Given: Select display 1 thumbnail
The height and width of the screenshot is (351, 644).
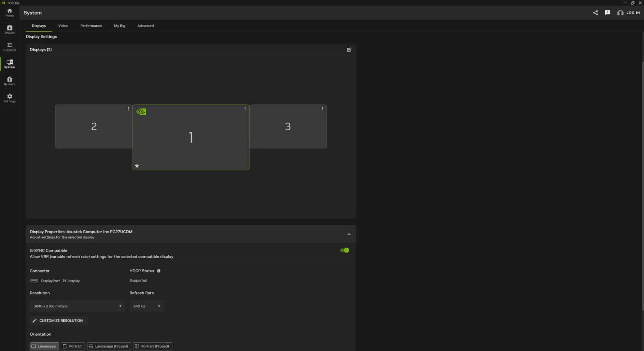Looking at the screenshot, I should (191, 137).
